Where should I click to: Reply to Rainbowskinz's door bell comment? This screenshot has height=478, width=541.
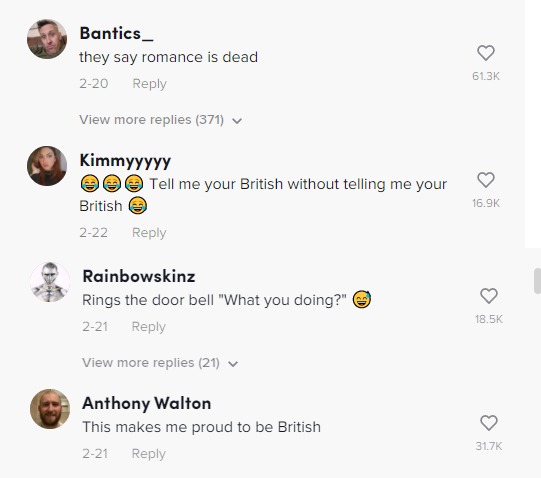(149, 327)
